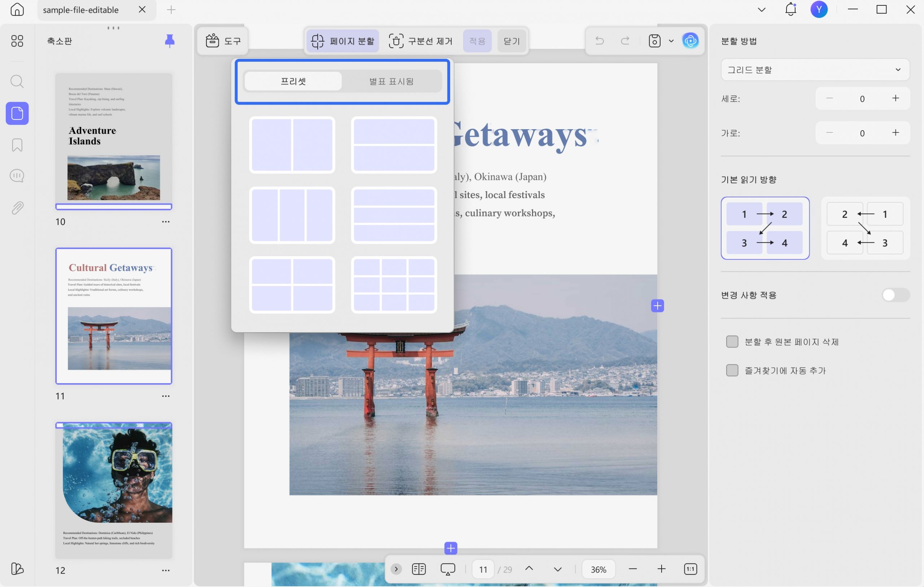Viewport: 924px width, 587px height.
Task: Click the 닫기 button
Action: [511, 41]
